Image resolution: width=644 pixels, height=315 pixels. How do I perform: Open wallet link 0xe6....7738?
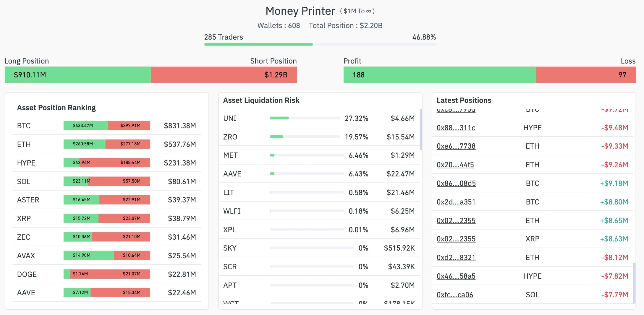coord(456,146)
